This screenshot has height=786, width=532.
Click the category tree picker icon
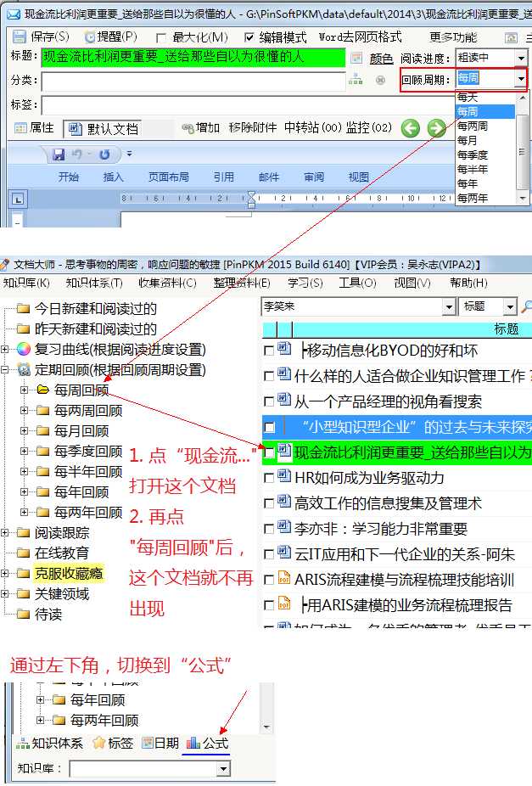click(356, 80)
